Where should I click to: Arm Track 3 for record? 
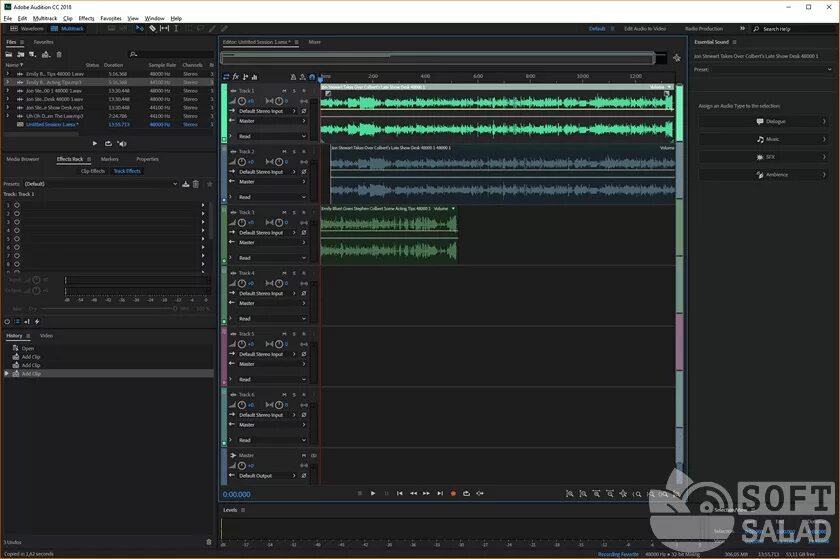click(304, 212)
